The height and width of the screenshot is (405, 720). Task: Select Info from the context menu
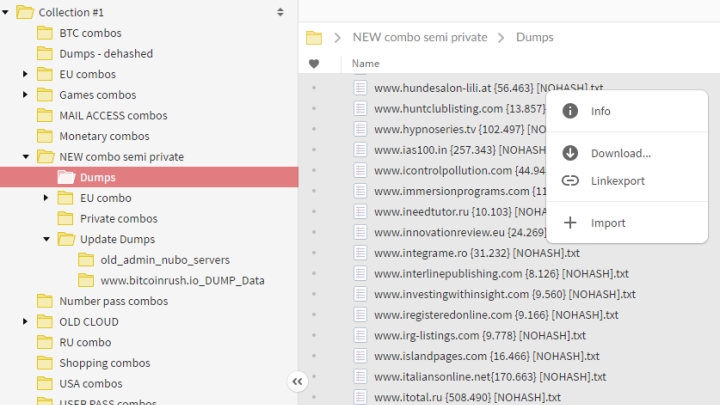pyautogui.click(x=601, y=111)
